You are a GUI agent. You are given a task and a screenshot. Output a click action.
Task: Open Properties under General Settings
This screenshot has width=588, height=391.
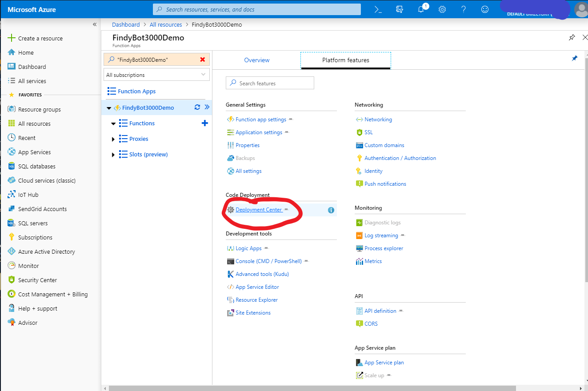(248, 145)
